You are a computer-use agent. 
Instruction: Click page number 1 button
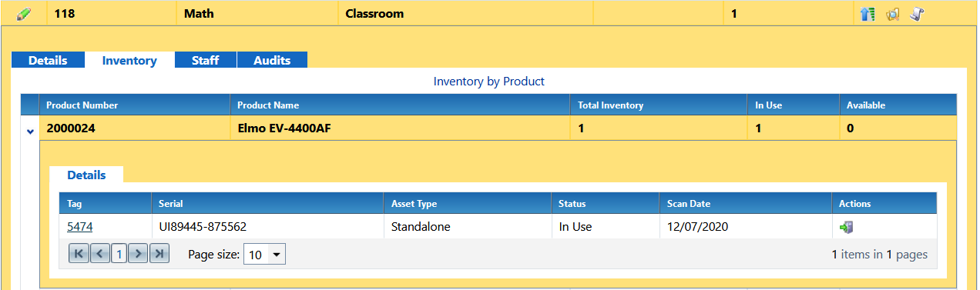[118, 254]
